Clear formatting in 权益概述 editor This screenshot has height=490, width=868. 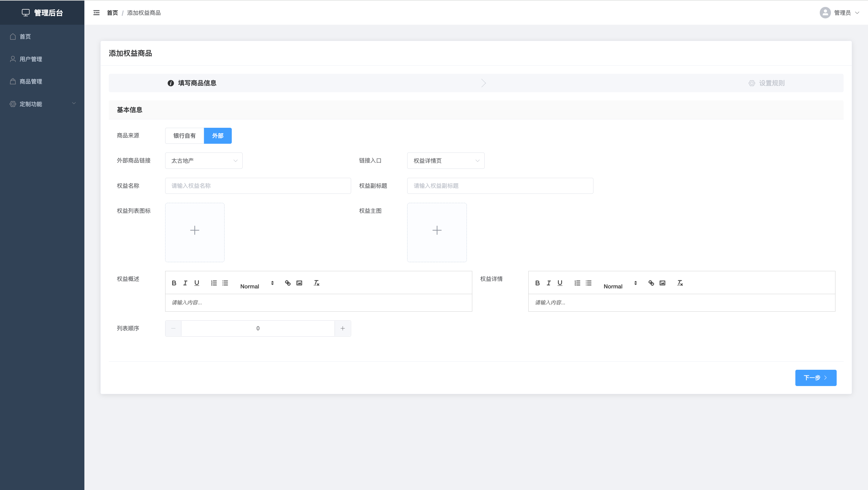[x=316, y=283]
